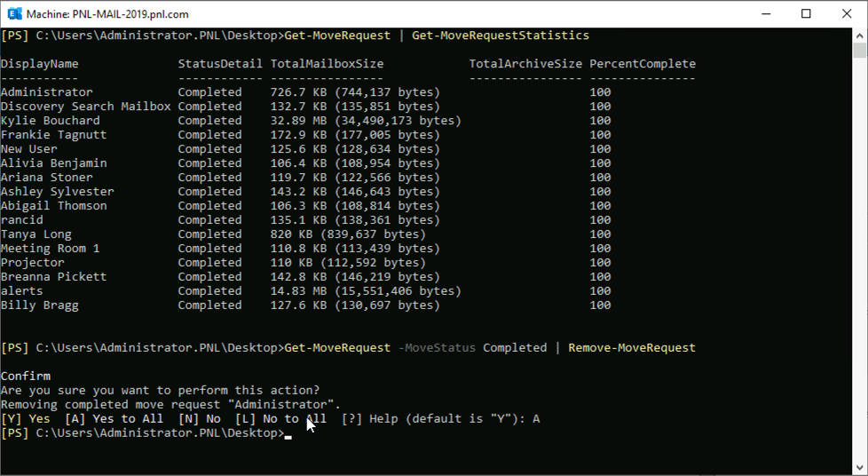Click the scrollbar up arrow

point(859,36)
